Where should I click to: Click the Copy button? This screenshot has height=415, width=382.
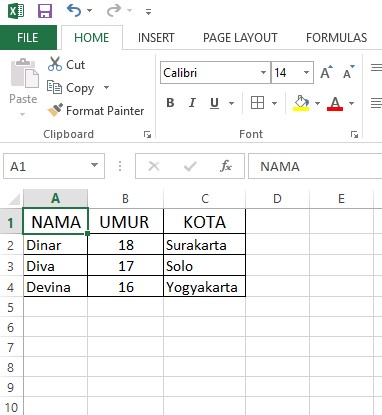point(71,88)
